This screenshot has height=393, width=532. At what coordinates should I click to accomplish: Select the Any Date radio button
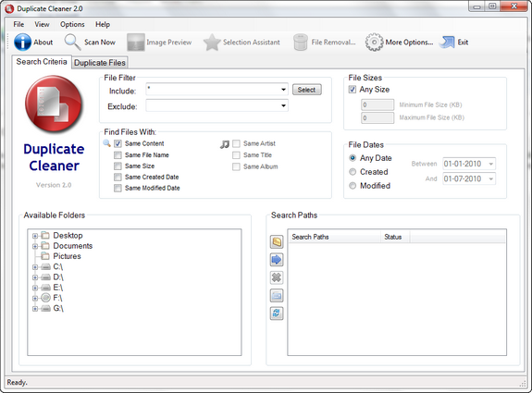[353, 158]
